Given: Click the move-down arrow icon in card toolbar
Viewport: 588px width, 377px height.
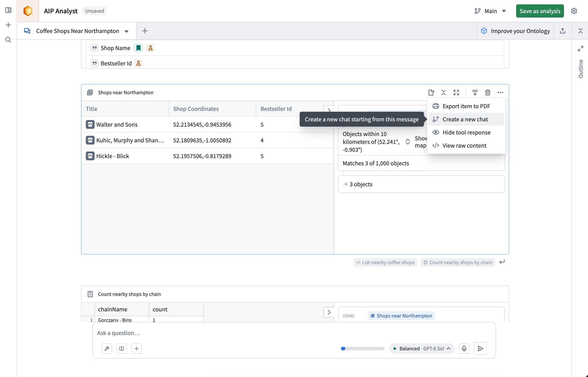Looking at the screenshot, I should pos(475,93).
